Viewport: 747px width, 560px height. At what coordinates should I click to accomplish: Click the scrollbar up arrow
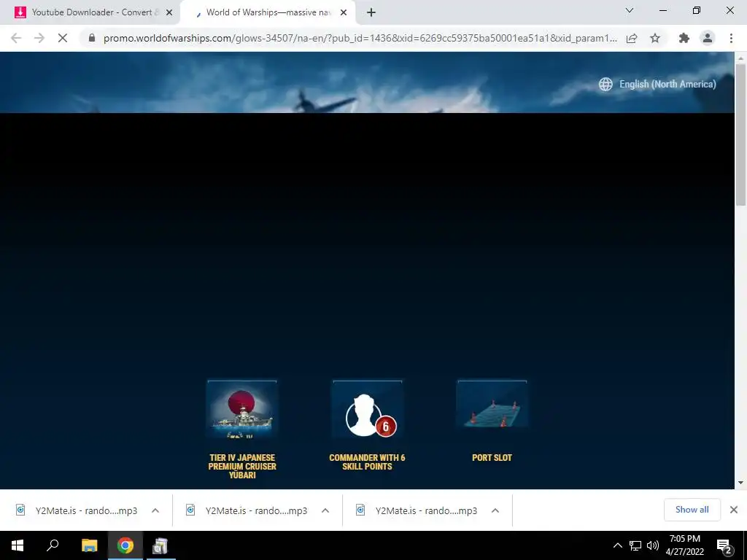740,57
